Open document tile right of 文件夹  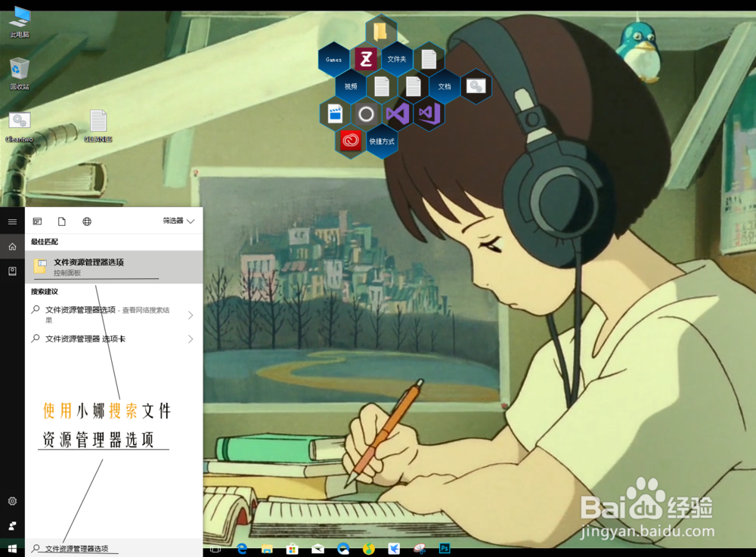coord(429,59)
